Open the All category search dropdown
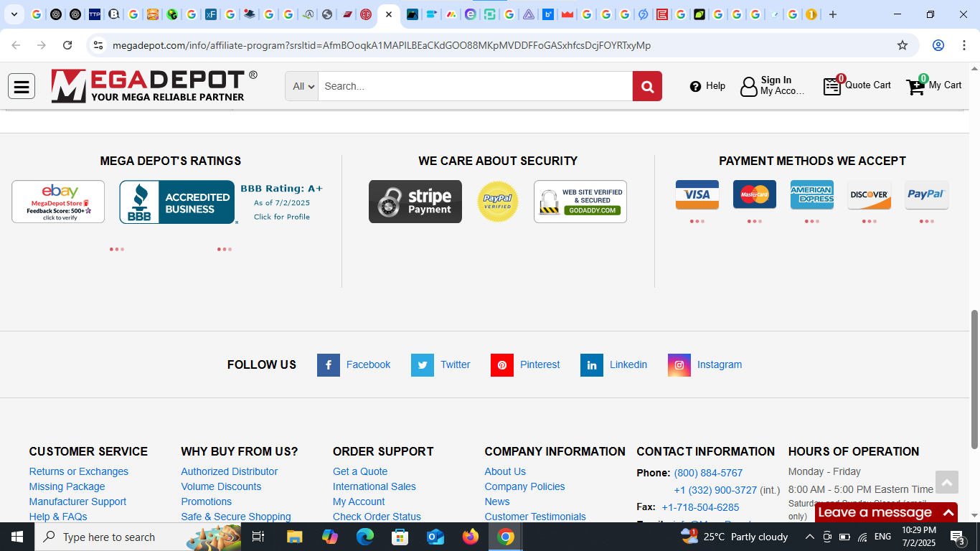Image resolution: width=980 pixels, height=551 pixels. click(x=302, y=86)
